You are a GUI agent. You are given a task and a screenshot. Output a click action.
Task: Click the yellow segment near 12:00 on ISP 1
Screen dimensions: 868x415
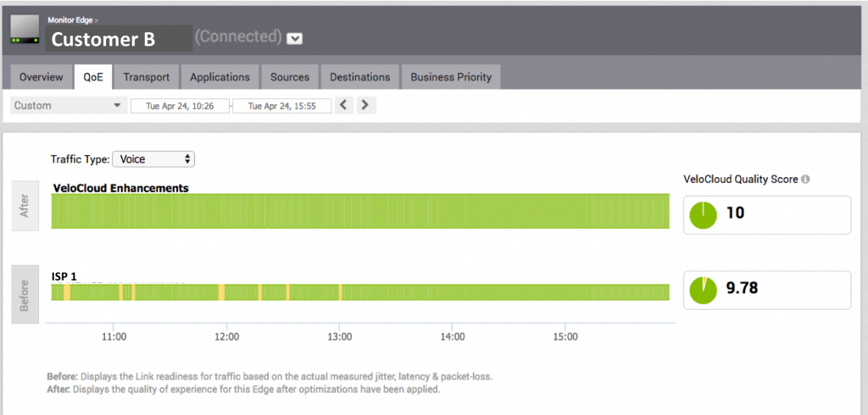(221, 292)
